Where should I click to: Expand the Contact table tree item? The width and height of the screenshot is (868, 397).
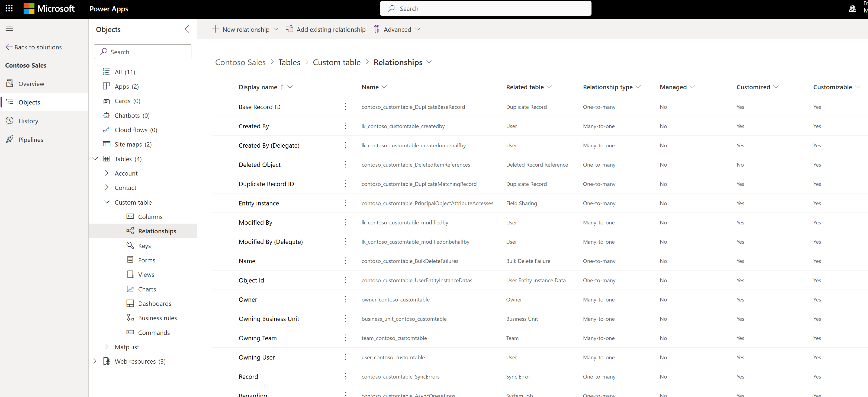coord(106,188)
